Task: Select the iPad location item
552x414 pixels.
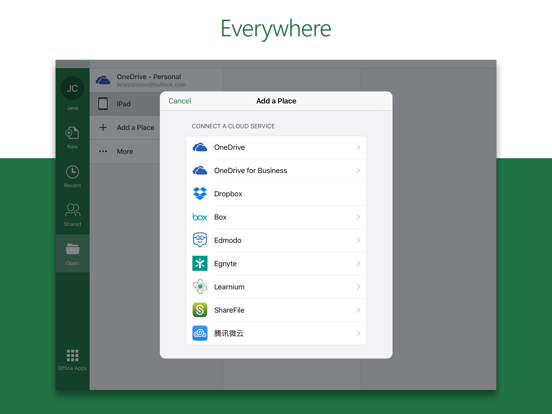Action: [125, 104]
